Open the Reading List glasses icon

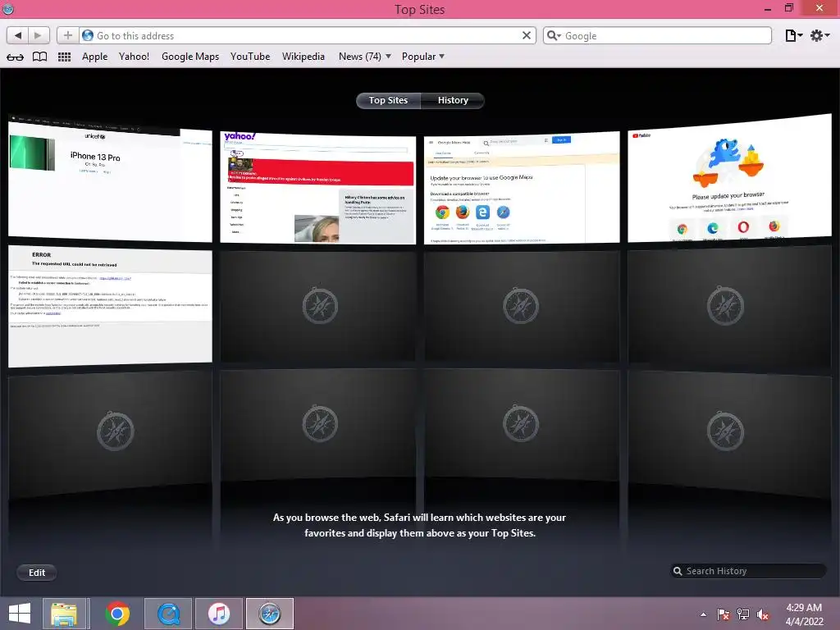[x=15, y=57]
